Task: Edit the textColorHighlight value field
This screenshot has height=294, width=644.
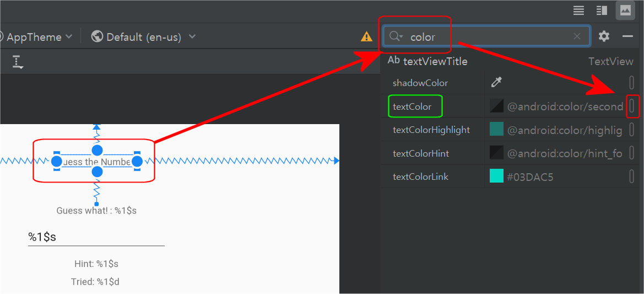Action: 565,130
